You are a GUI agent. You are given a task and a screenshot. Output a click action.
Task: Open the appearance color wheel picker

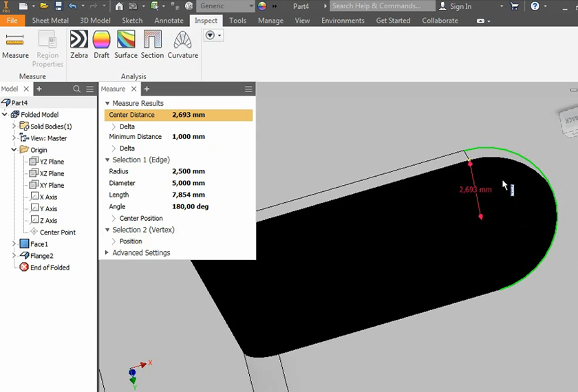pyautogui.click(x=262, y=6)
